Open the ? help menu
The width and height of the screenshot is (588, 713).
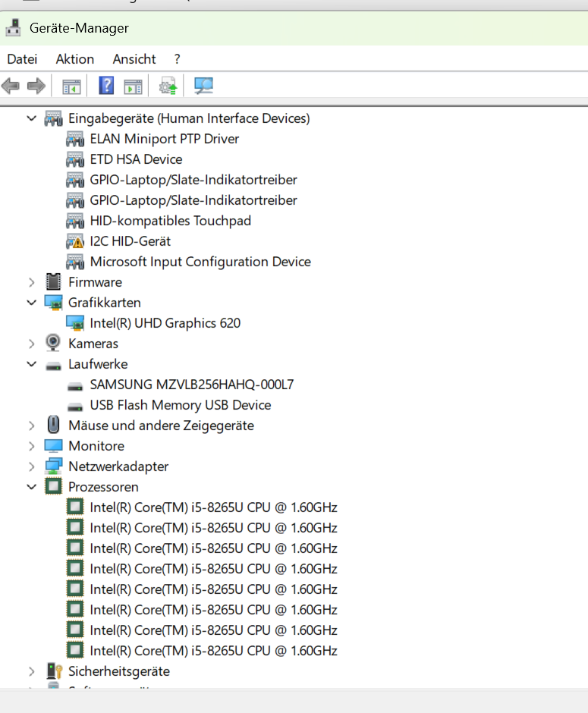[177, 59]
